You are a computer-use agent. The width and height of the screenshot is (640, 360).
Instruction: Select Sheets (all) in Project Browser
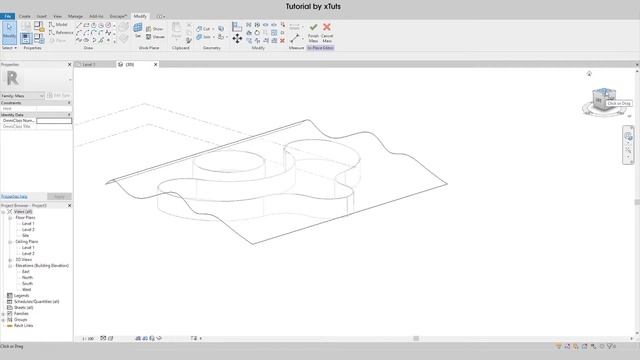tap(23, 308)
